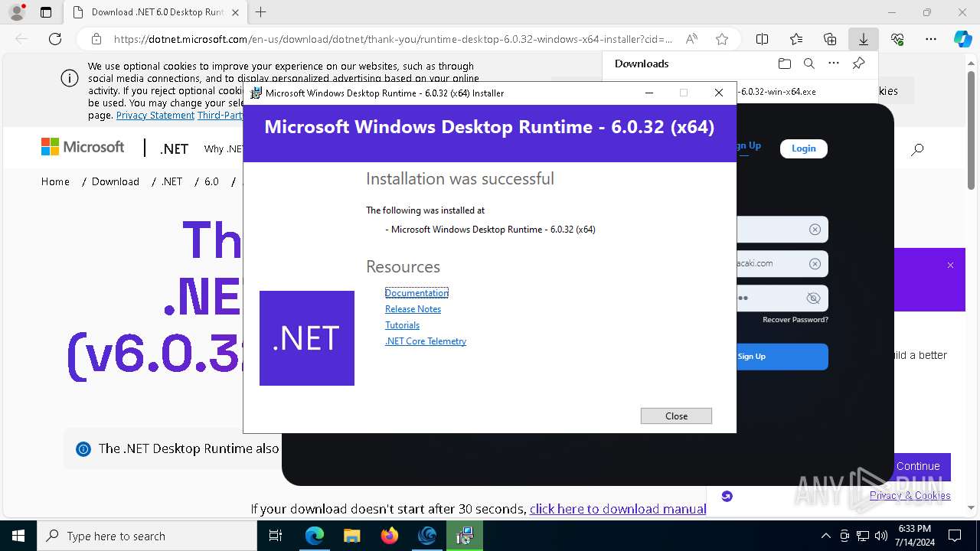View site information lock icon
980x551 pixels.
click(96, 39)
